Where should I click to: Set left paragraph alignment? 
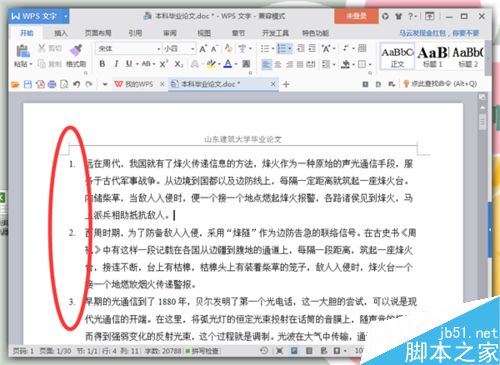pos(266,64)
